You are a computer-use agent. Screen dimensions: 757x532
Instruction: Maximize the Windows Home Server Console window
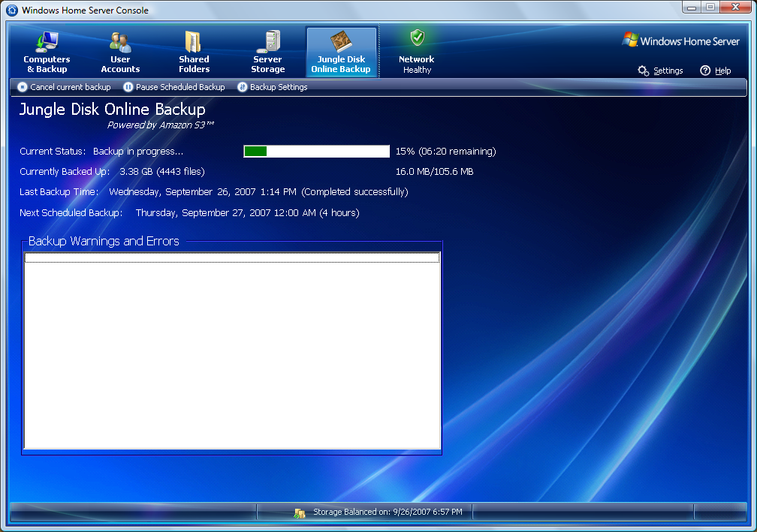(710, 8)
